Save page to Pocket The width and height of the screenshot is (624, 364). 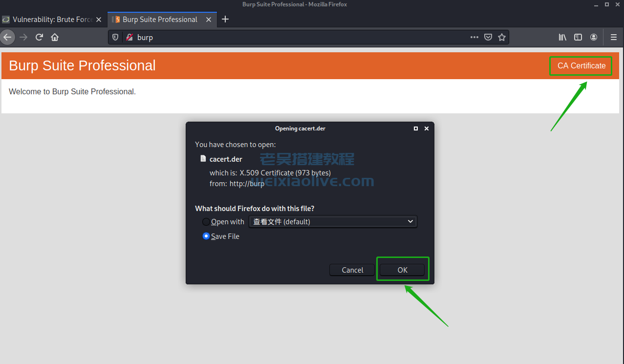click(x=488, y=37)
